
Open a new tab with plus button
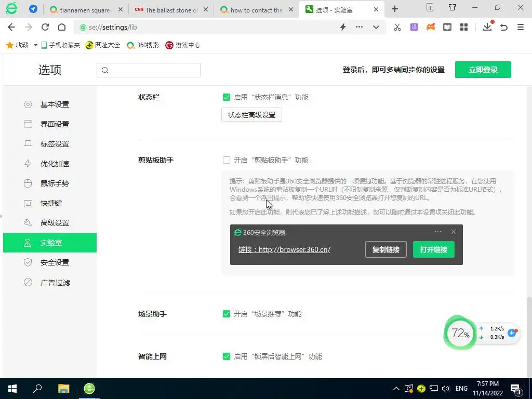[395, 9]
